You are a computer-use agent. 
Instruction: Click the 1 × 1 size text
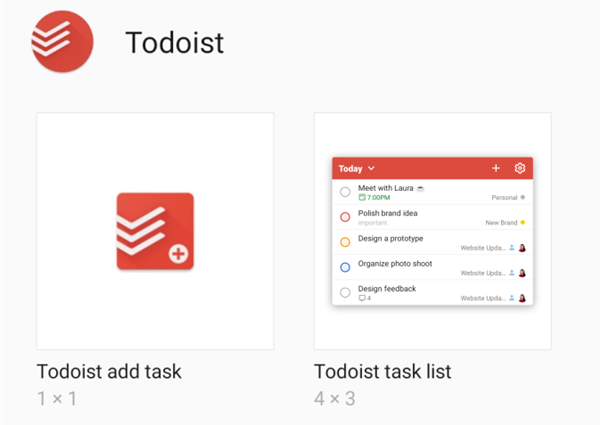tap(57, 399)
